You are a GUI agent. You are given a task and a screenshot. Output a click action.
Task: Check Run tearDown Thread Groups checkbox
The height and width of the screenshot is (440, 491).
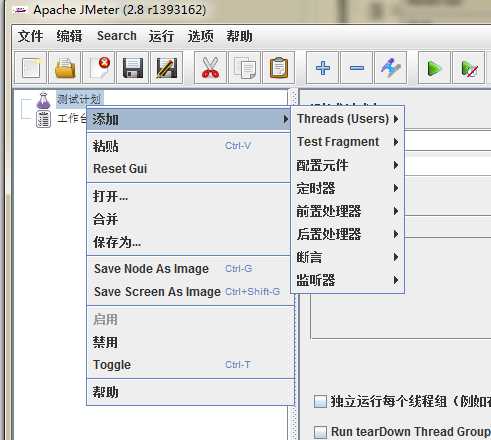coord(320,432)
